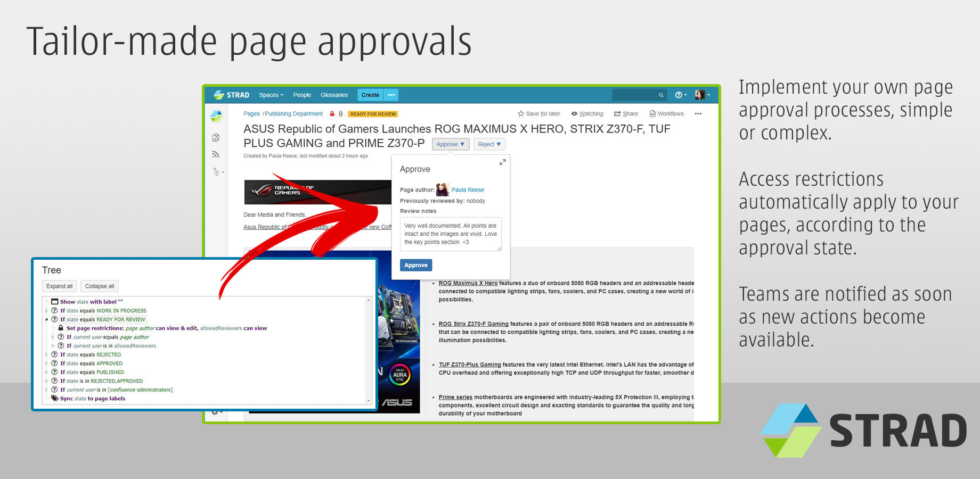Click the blue Approve button in the popup
980x479 pixels.
pos(416,265)
